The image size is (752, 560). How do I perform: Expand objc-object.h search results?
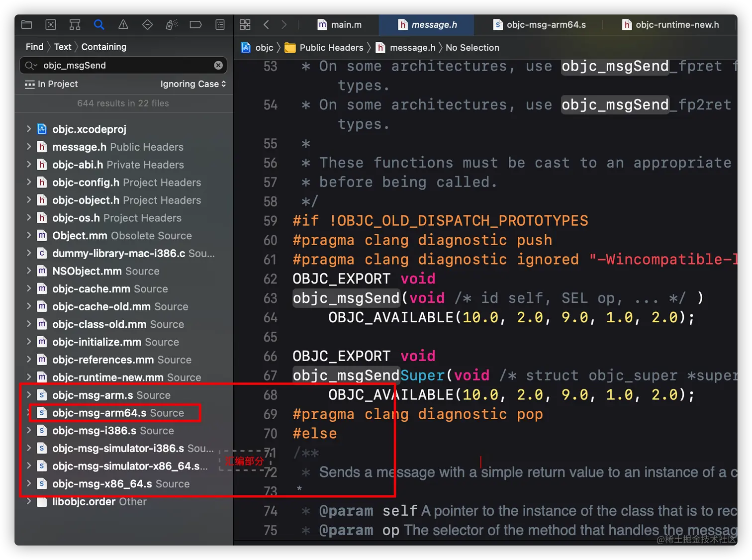click(29, 200)
